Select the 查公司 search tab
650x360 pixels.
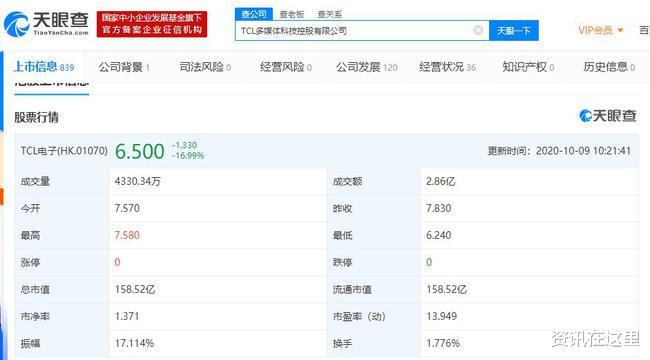tap(254, 14)
